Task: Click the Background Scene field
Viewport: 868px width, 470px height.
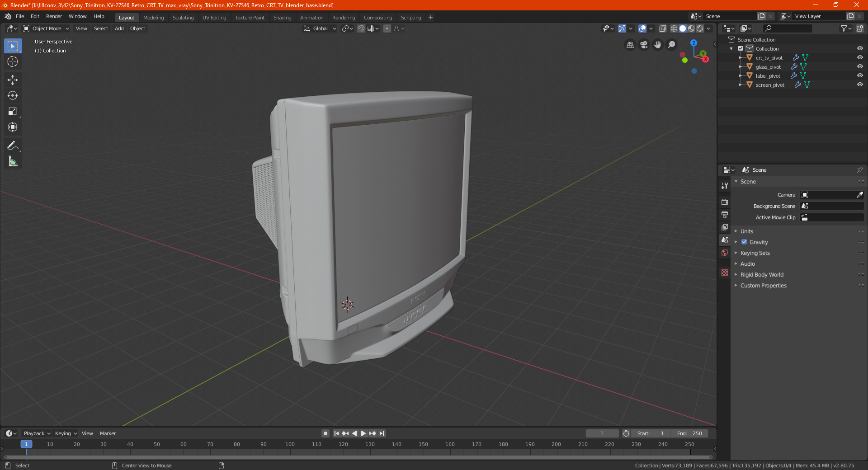Action: [832, 206]
